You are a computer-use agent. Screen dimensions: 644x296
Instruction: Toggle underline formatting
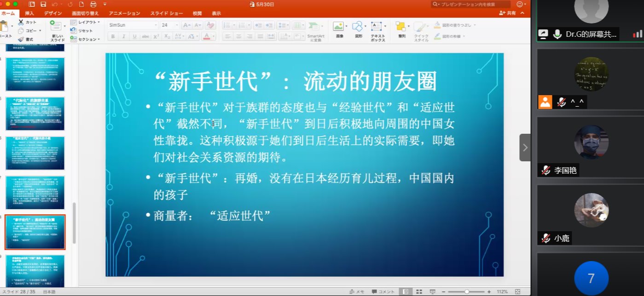pyautogui.click(x=135, y=36)
